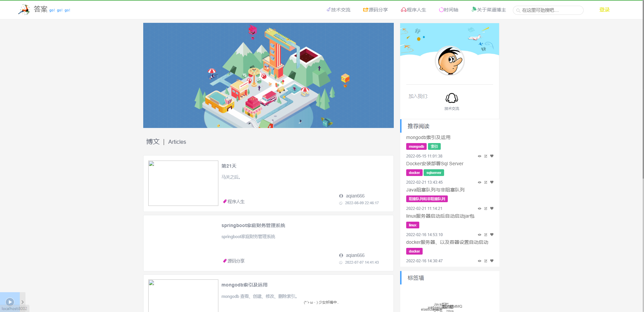Open the article springboot家庭财务管理系统
Viewport: 644px width, 312px height.
point(253,225)
